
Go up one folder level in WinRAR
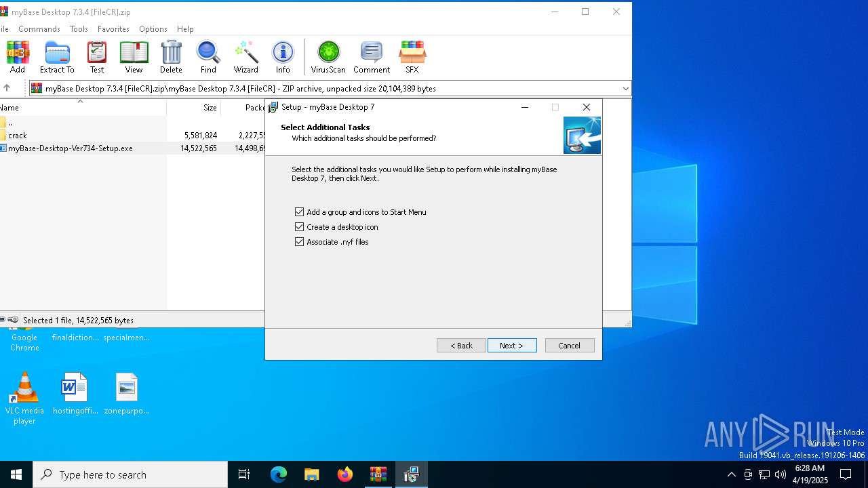point(7,88)
